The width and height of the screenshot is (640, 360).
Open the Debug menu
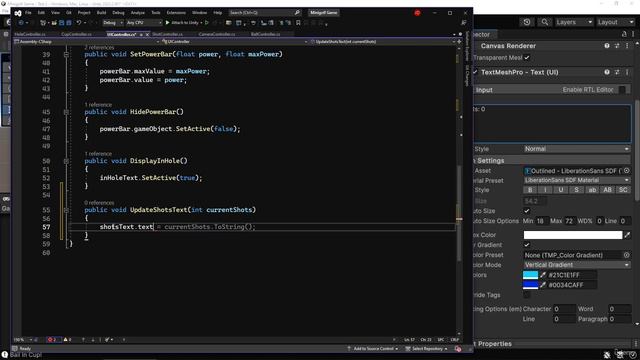tap(118, 13)
